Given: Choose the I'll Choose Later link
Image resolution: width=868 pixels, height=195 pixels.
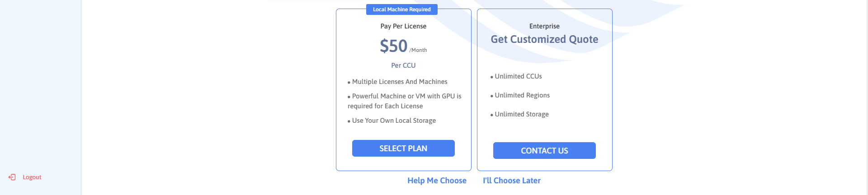Looking at the screenshot, I should tap(511, 181).
